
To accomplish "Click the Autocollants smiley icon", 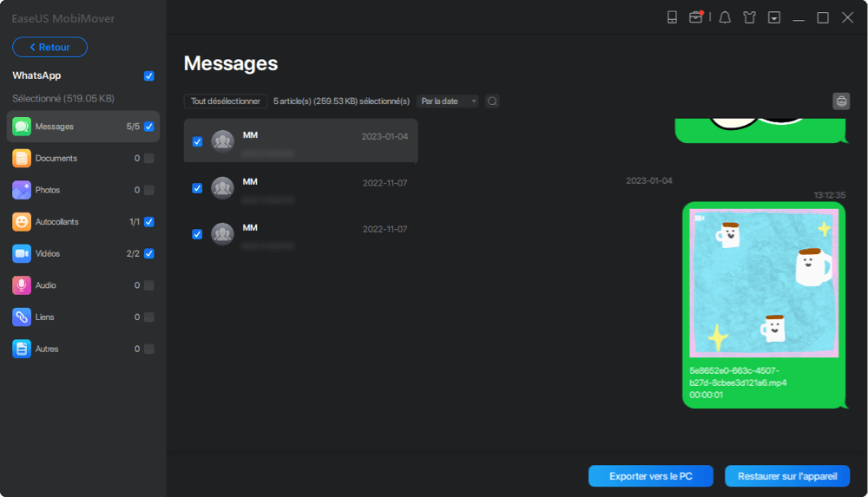I will point(22,222).
